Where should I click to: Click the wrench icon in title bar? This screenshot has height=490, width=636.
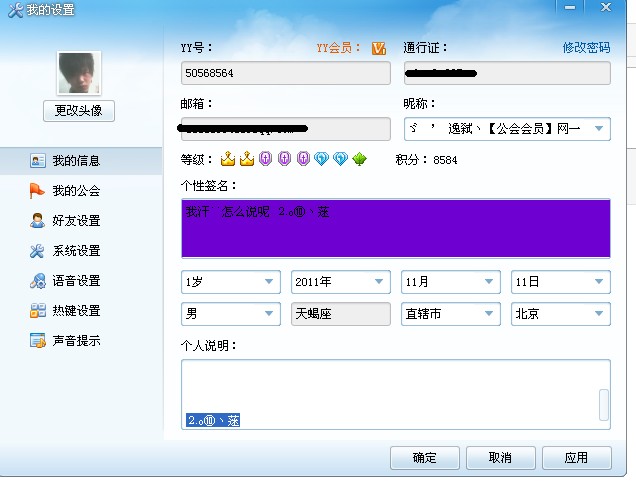point(15,10)
